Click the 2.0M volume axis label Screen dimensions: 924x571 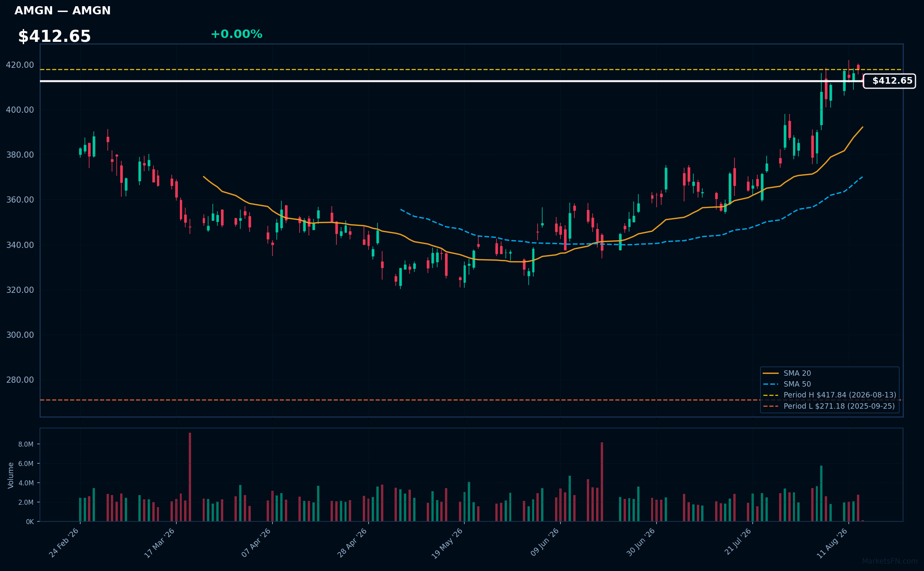pyautogui.click(x=26, y=502)
